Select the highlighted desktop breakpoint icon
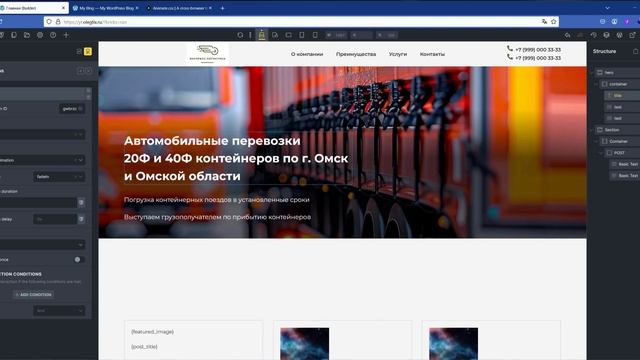The image size is (640, 360). pyautogui.click(x=262, y=35)
